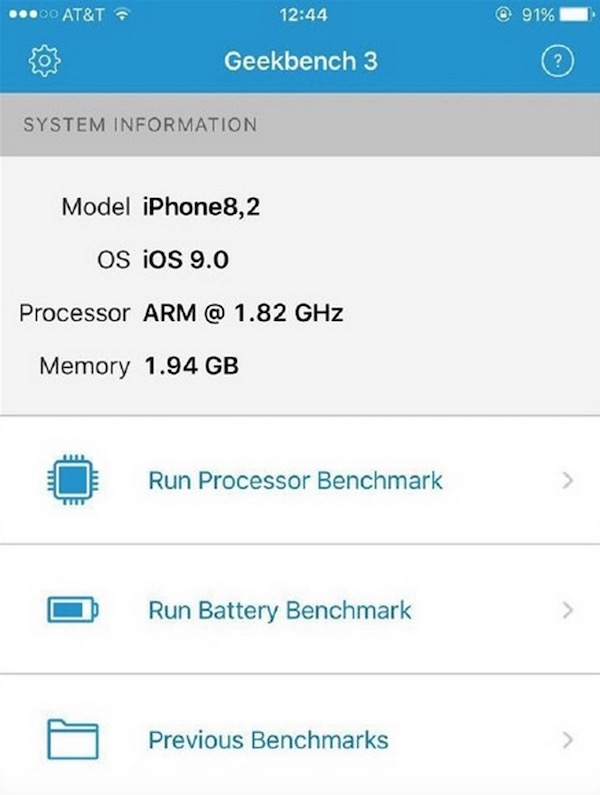Open Previous Benchmarks list
This screenshot has width=600, height=795.
[268, 740]
